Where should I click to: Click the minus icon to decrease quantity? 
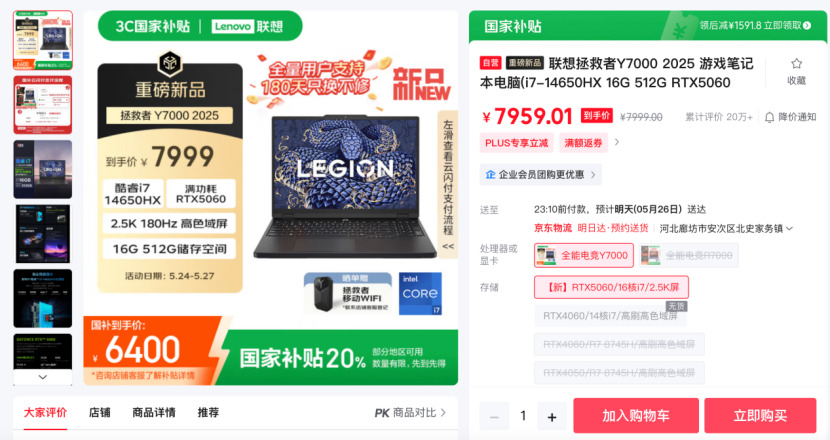pos(494,416)
